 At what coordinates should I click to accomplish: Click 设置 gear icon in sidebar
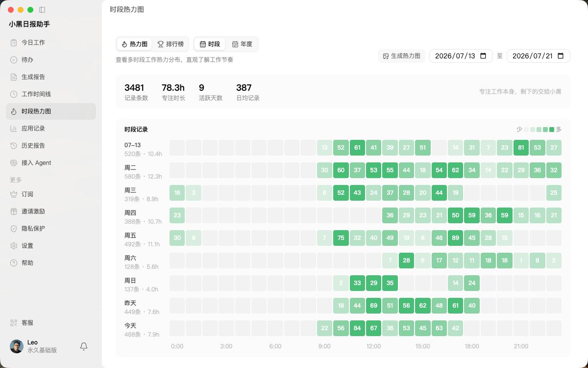14,246
